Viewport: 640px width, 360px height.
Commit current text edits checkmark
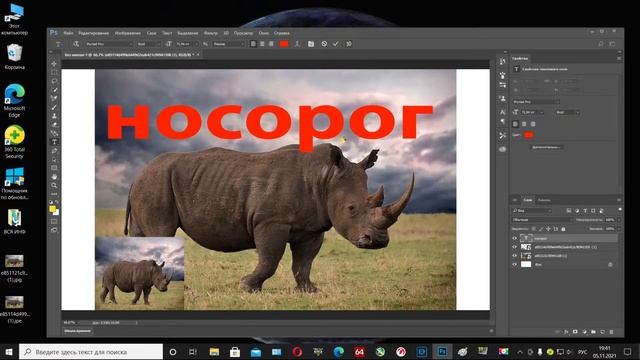[x=336, y=44]
